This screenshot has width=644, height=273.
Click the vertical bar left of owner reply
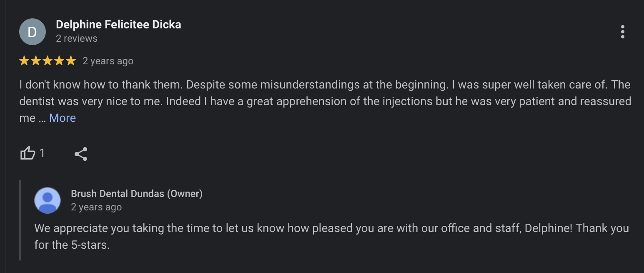coord(20,220)
